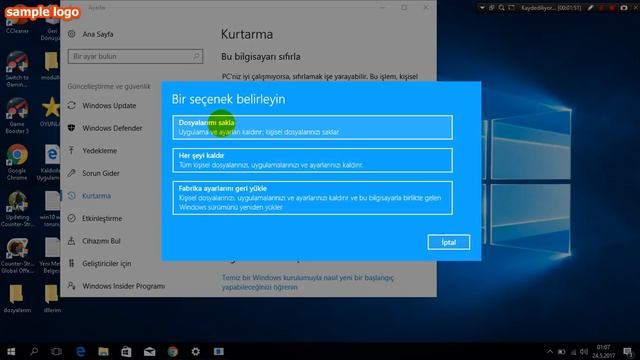Open Settings gear on taskbar
This screenshot has height=360, width=640.
click(x=196, y=351)
